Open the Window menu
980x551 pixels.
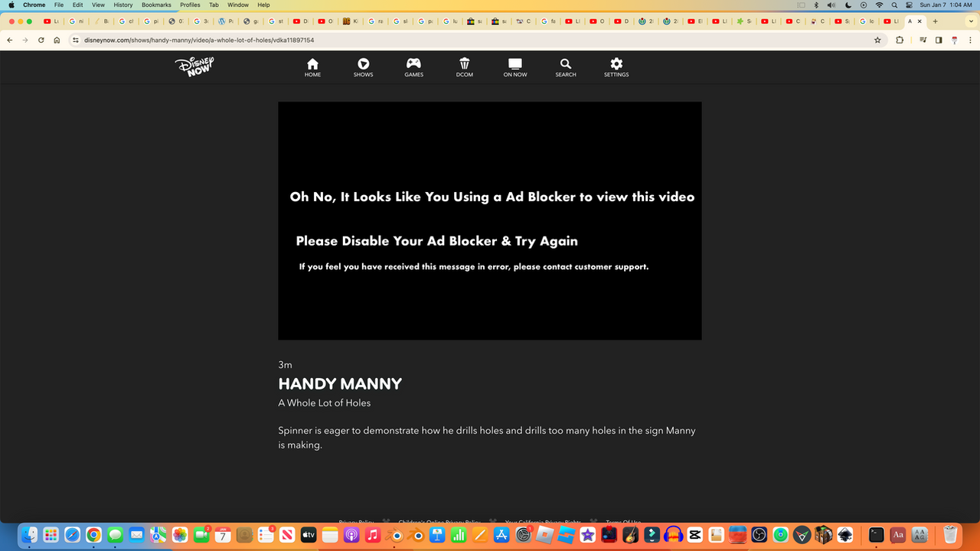(x=238, y=5)
